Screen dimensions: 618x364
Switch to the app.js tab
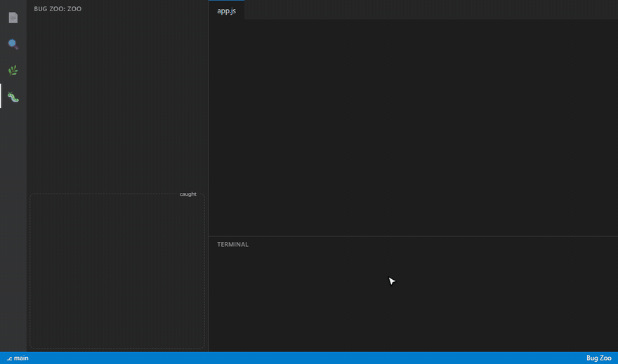[x=227, y=11]
